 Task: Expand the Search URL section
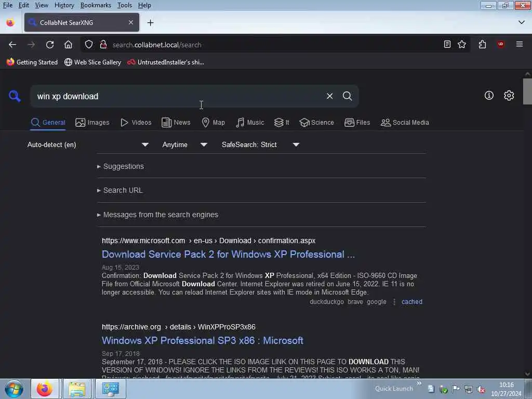(x=120, y=190)
